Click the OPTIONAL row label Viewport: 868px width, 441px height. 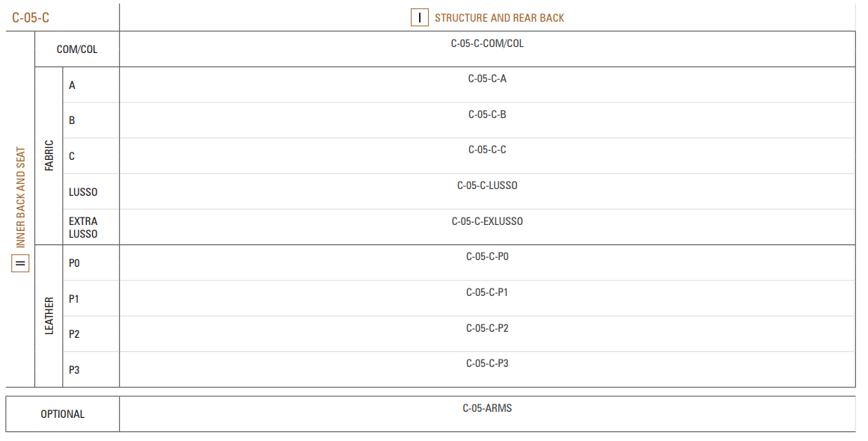[x=63, y=414]
